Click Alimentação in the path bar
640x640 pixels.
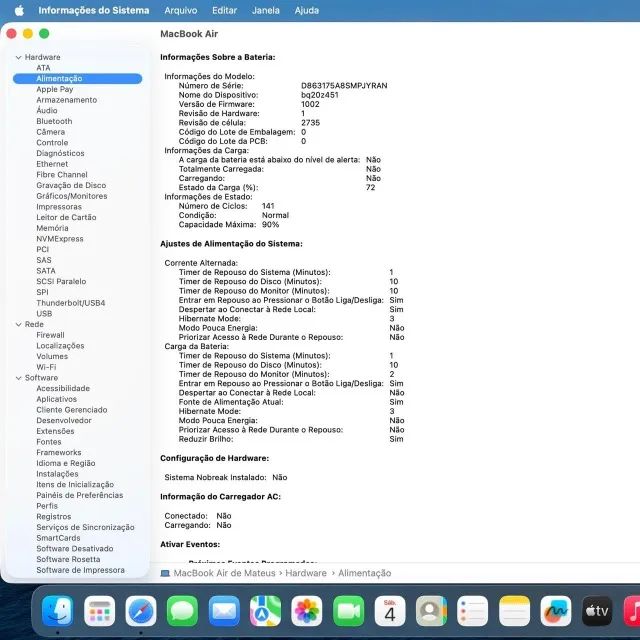coord(364,573)
